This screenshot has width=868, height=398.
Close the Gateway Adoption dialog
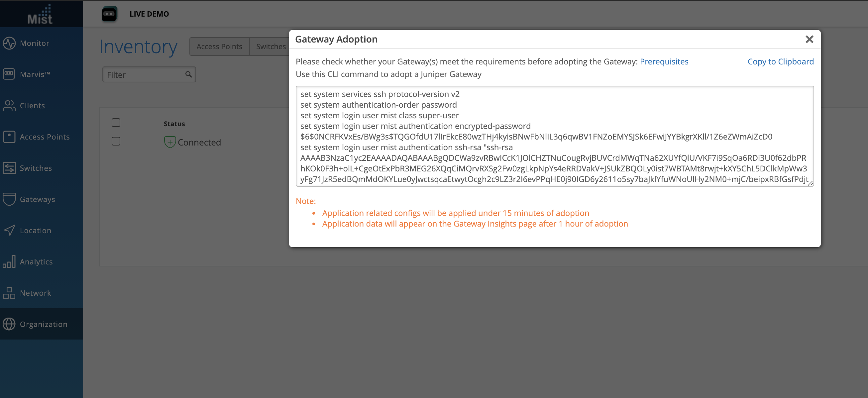point(809,40)
